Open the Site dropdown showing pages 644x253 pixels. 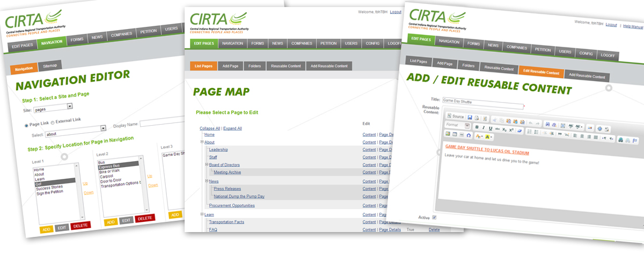coord(53,108)
